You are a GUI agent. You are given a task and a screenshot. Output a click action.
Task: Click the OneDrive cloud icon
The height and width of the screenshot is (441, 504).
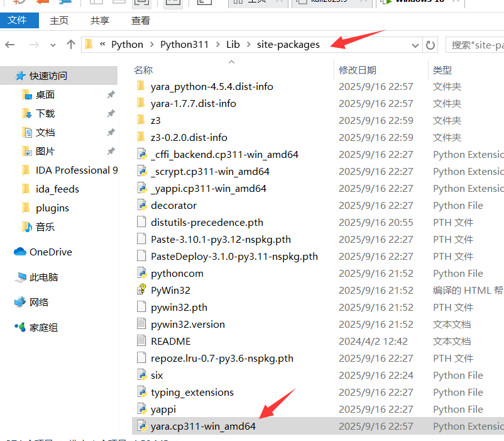pyautogui.click(x=20, y=252)
